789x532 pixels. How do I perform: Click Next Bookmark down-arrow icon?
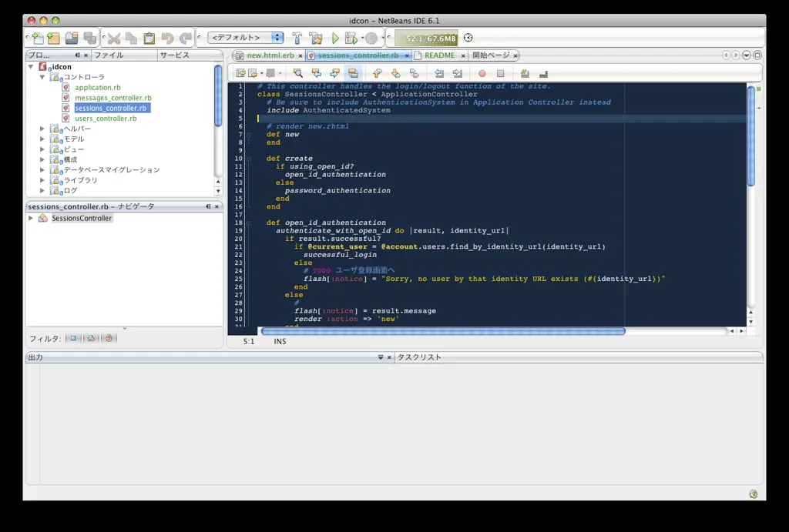point(396,73)
